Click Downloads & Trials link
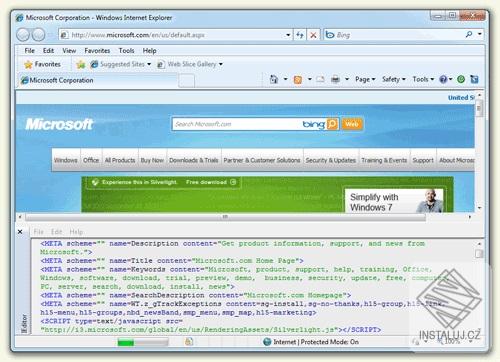 pos(193,160)
